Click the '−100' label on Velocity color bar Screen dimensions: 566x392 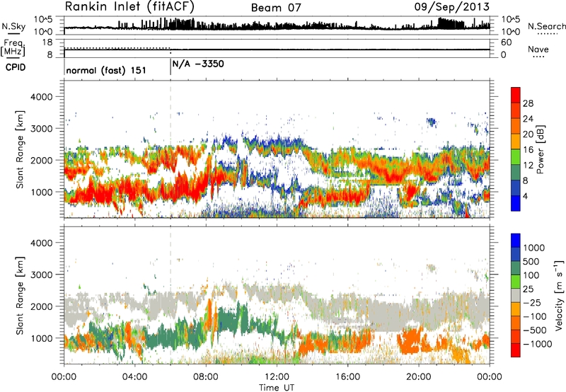535,316
